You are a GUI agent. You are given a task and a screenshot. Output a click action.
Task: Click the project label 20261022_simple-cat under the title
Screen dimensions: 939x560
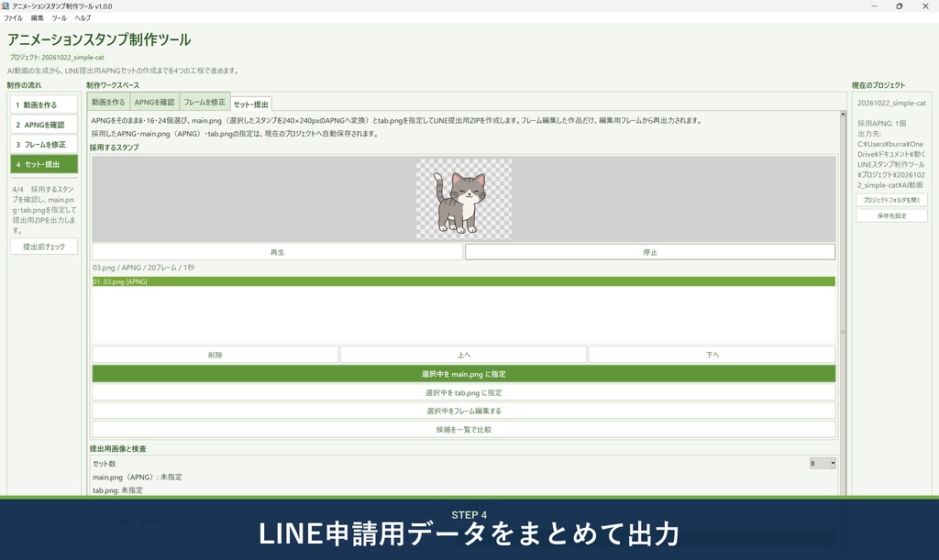(57, 58)
